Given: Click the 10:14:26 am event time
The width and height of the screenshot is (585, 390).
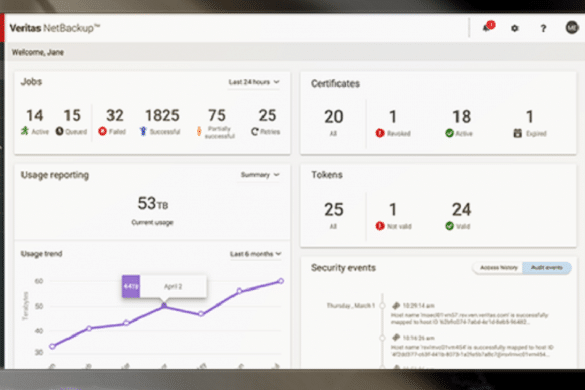Looking at the screenshot, I should click(419, 338).
